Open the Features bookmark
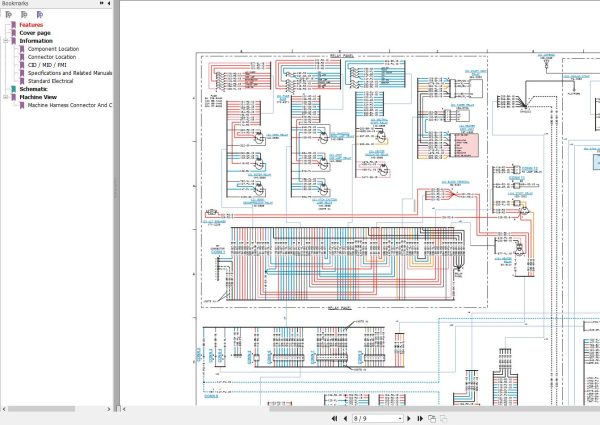Image resolution: width=600 pixels, height=425 pixels. (x=31, y=25)
